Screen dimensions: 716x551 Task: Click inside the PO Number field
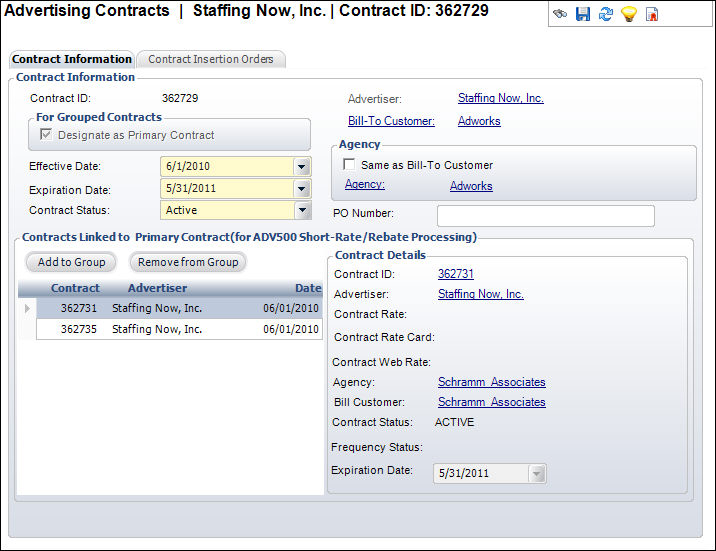[545, 216]
